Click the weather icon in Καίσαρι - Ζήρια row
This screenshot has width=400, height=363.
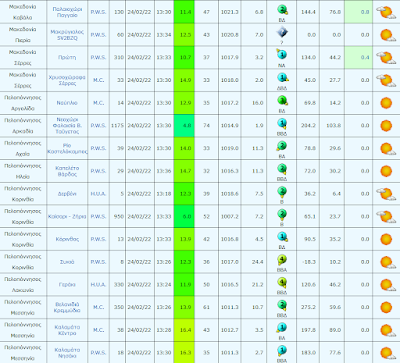[x=386, y=216]
